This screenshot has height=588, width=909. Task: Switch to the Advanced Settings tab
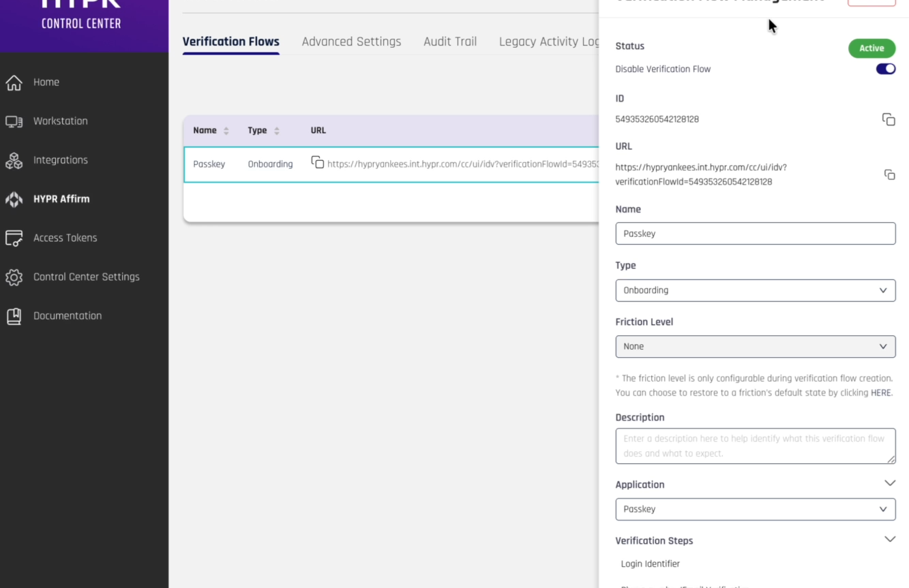(351, 42)
